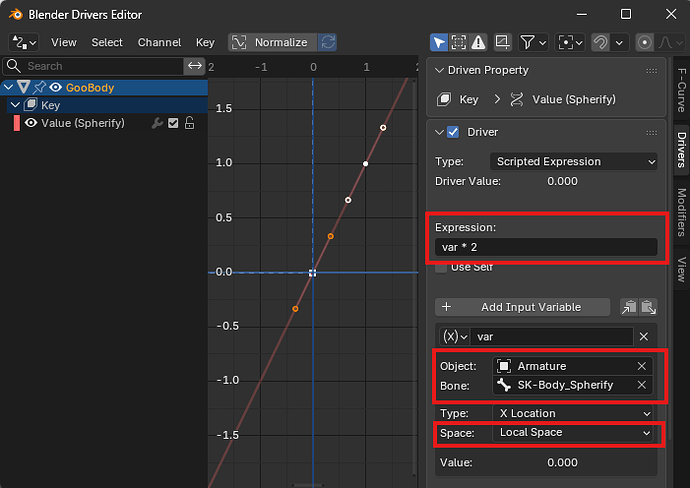
Task: Click the Key datablock icon in breadcrumb
Action: coord(444,99)
